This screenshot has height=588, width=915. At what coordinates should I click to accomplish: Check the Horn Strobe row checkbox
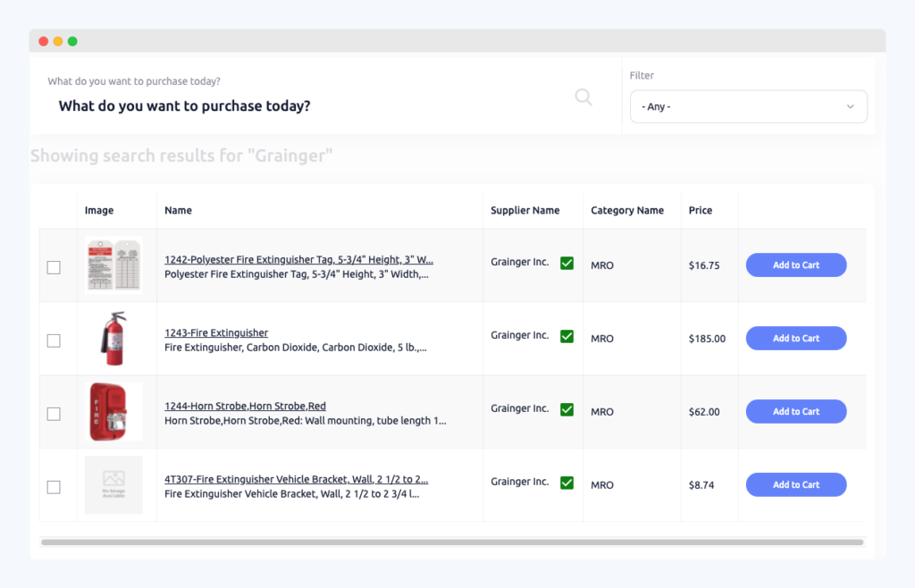click(x=54, y=413)
